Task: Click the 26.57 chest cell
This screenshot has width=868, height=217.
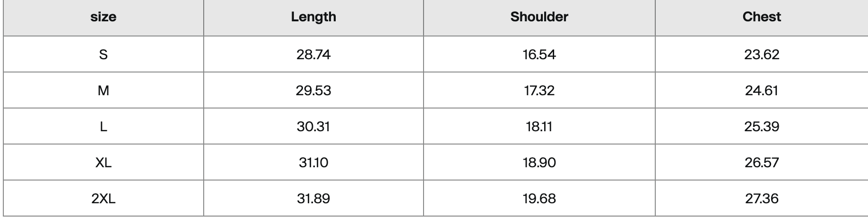Action: pos(762,162)
